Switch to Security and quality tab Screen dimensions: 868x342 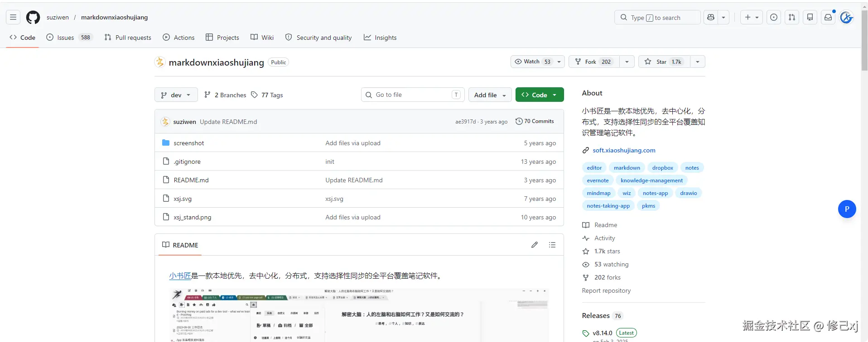[318, 38]
